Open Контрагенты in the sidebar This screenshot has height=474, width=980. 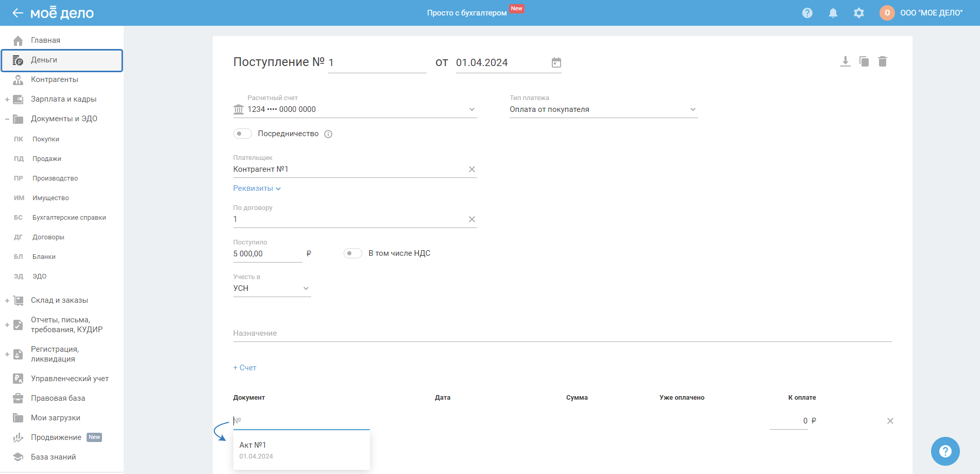point(55,79)
